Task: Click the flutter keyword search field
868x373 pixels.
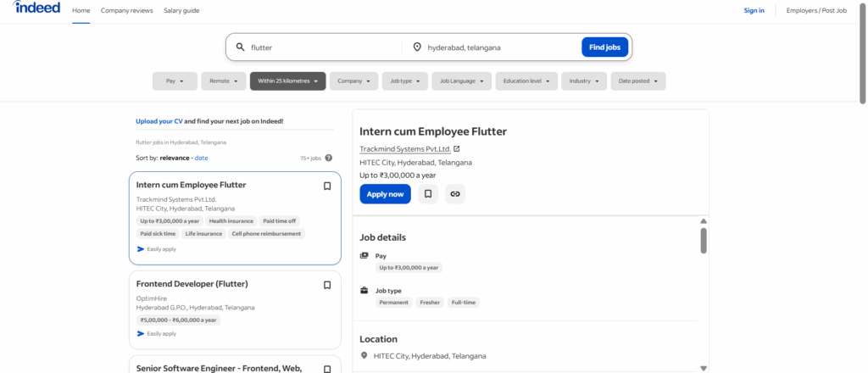Action: click(x=322, y=47)
